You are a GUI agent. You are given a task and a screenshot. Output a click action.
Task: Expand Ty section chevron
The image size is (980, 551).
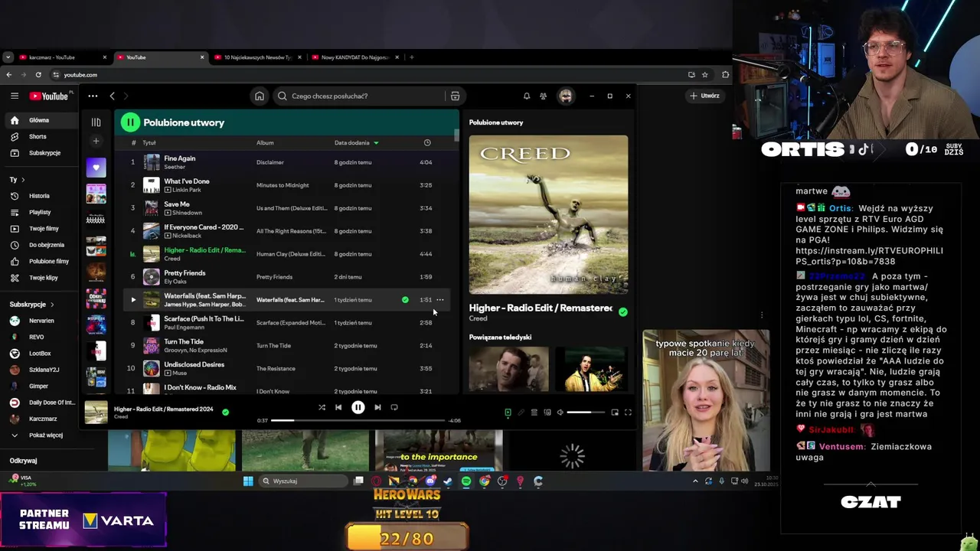23,180
